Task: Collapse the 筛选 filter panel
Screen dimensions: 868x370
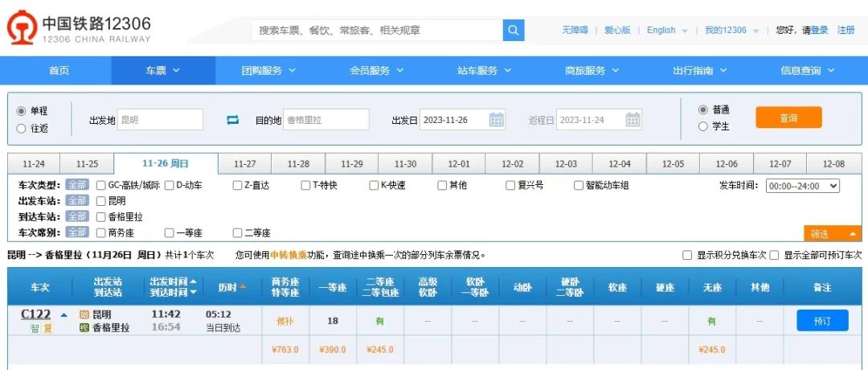Action: 832,234
